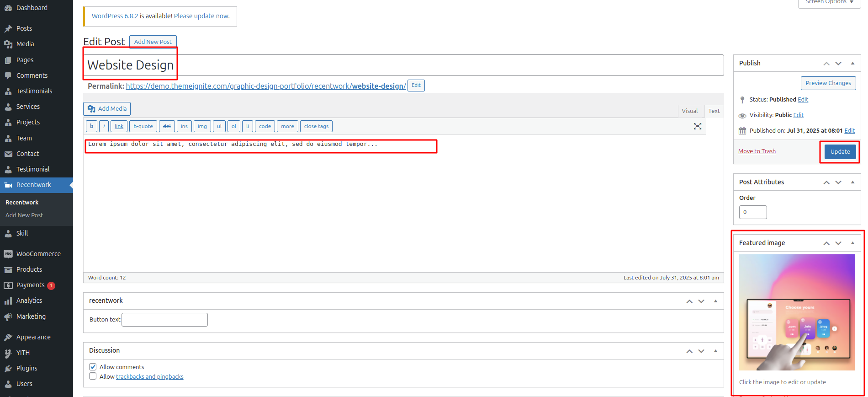Click the Dashboard gauge icon
Screen dimensions: 868x397
(x=8, y=8)
